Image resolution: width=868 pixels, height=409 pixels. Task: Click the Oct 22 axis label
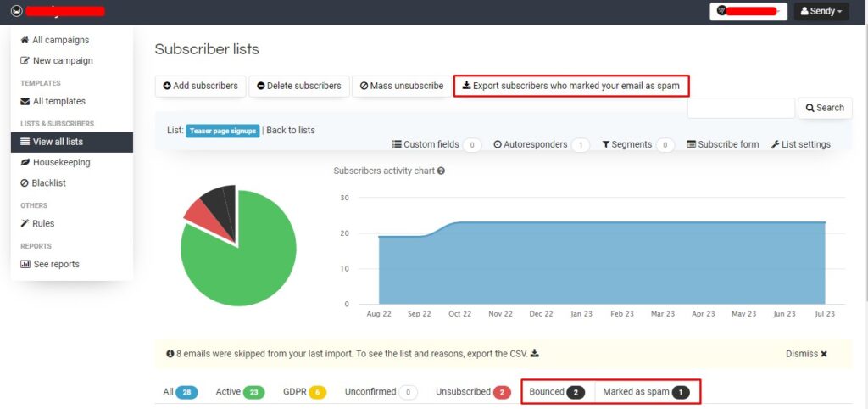pos(459,314)
